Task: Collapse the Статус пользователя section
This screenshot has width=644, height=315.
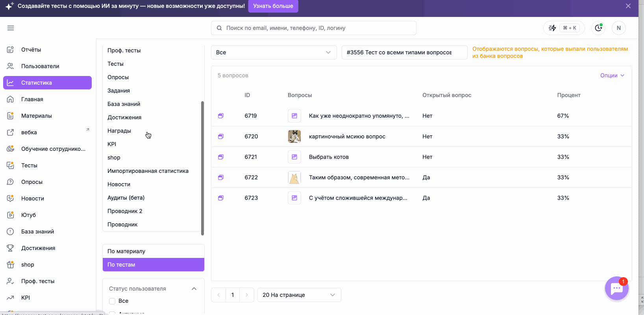Action: 194,289
